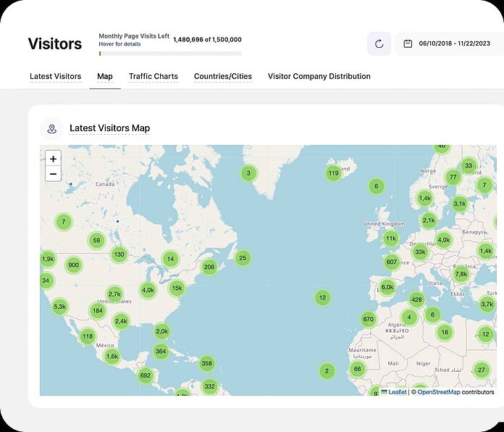Switch to the Latest Visitors tab
This screenshot has width=504, height=432.
(x=55, y=76)
